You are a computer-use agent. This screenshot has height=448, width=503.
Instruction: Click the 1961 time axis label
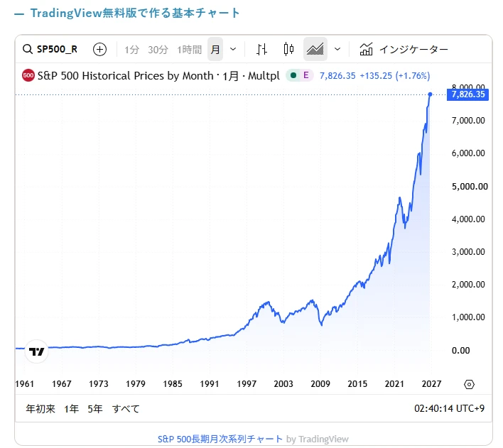[x=25, y=384]
